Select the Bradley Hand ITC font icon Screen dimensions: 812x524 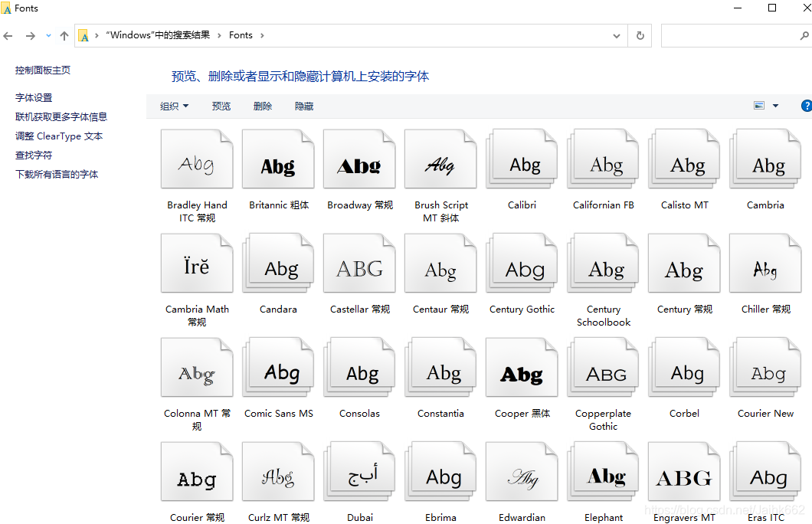coord(197,159)
